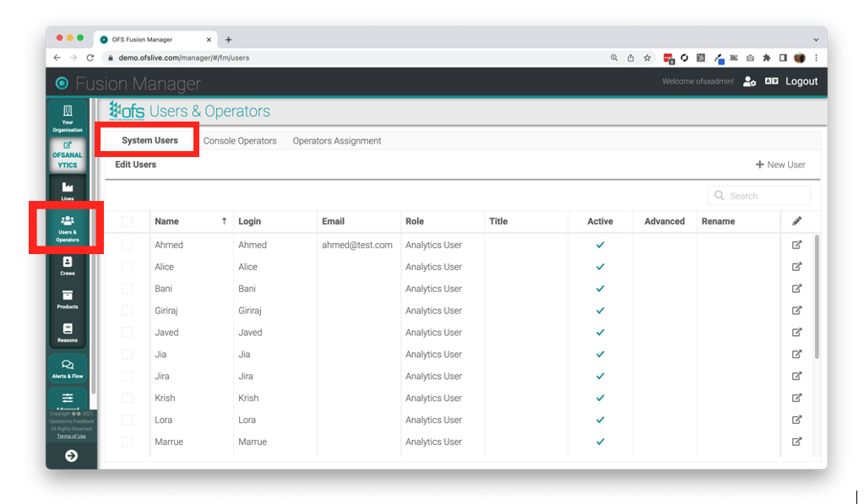This screenshot has width=864, height=504.
Task: Click the language translation icon next to Logout
Action: point(771,81)
